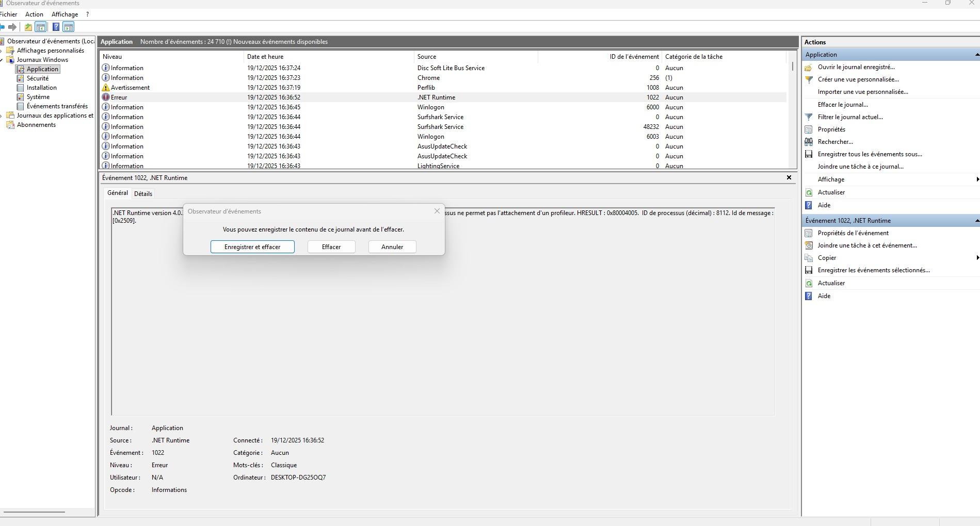Toggle the console tree toolbar icon
Image resolution: width=980 pixels, height=526 pixels.
tap(40, 27)
